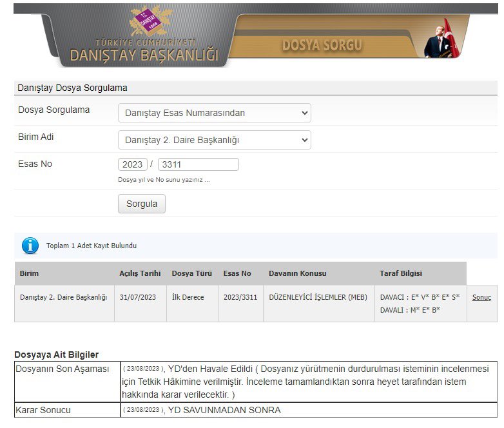
Task: Click the Açılış Tarihi column header
Action: (140, 273)
